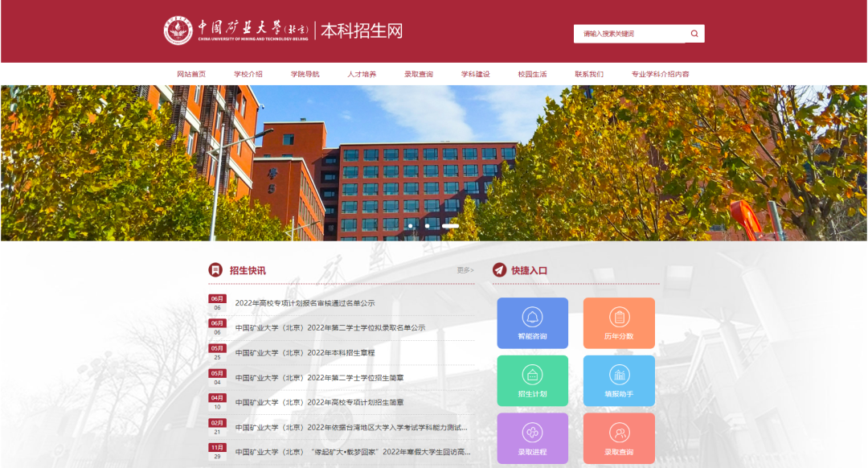Click the 04月 10 date badge
The width and height of the screenshot is (868, 468).
[217, 403]
